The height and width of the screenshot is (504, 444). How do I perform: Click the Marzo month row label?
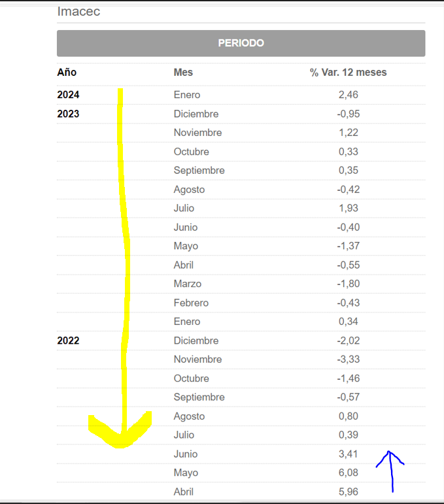coord(188,284)
